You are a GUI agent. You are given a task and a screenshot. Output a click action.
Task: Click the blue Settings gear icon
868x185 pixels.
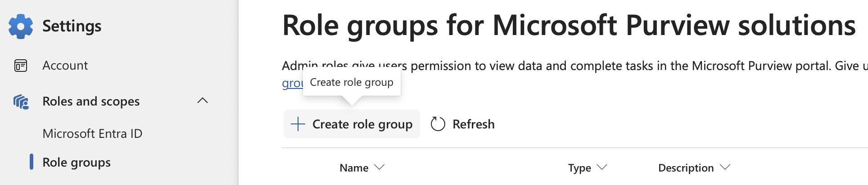coord(21,26)
